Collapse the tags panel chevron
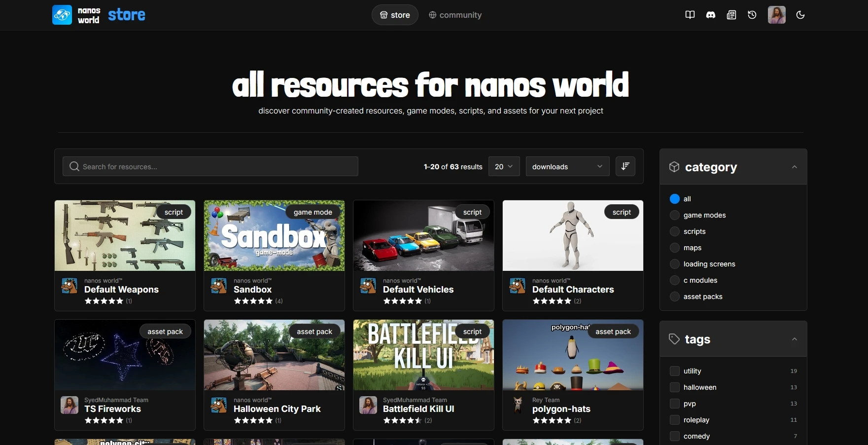 tap(795, 339)
